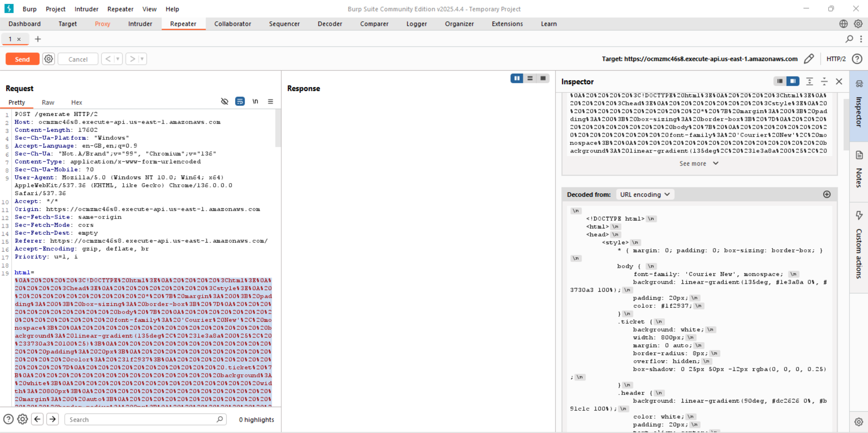Open URL encoding dropdown in Decoded from
The width and height of the screenshot is (868, 433).
(645, 195)
